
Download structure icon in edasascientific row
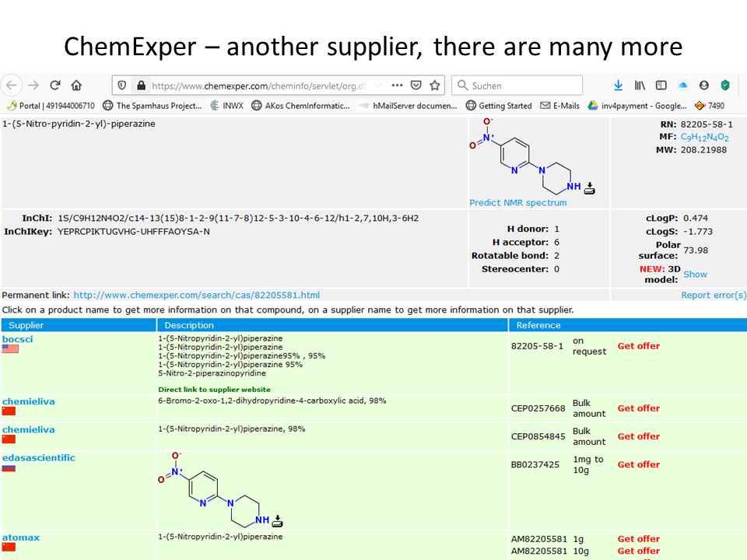coord(277,521)
